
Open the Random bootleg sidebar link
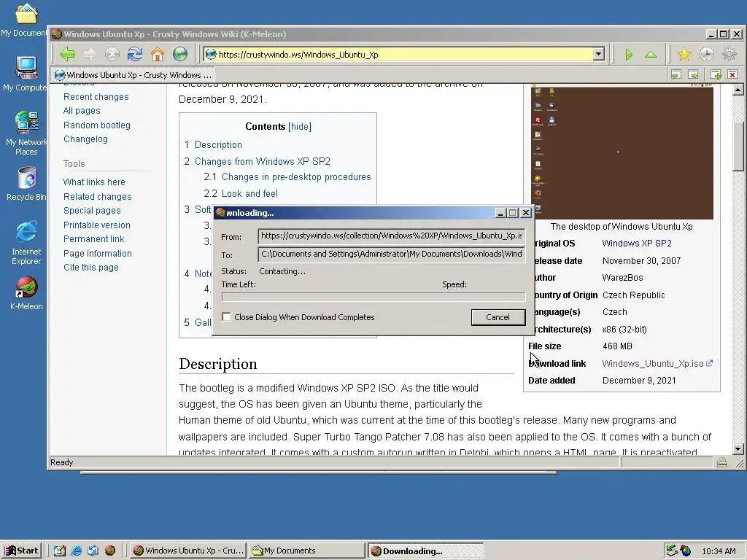[x=97, y=125]
